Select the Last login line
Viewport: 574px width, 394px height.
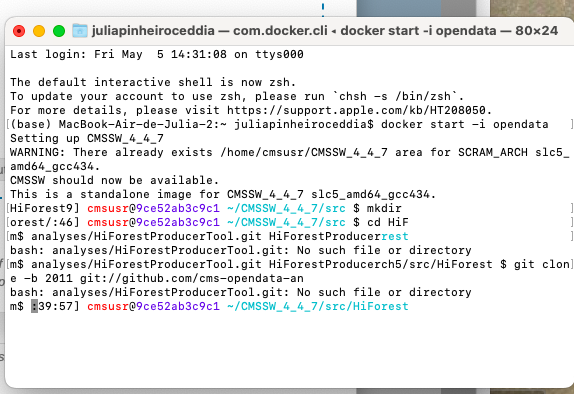pos(157,54)
